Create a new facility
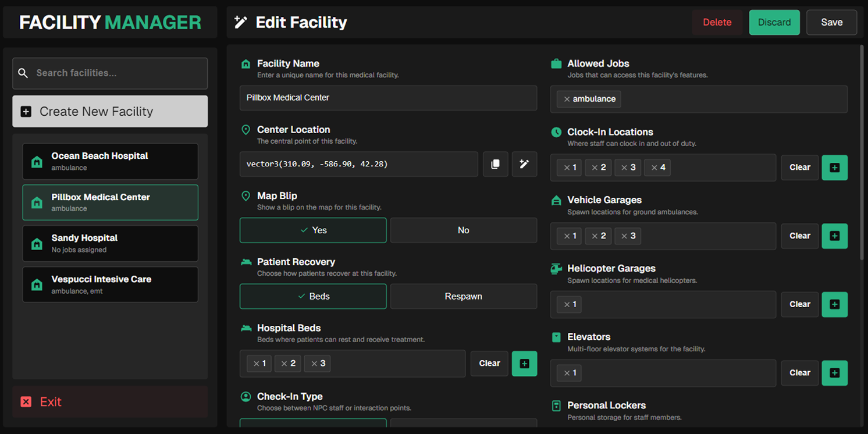868x434 pixels. [x=110, y=111]
